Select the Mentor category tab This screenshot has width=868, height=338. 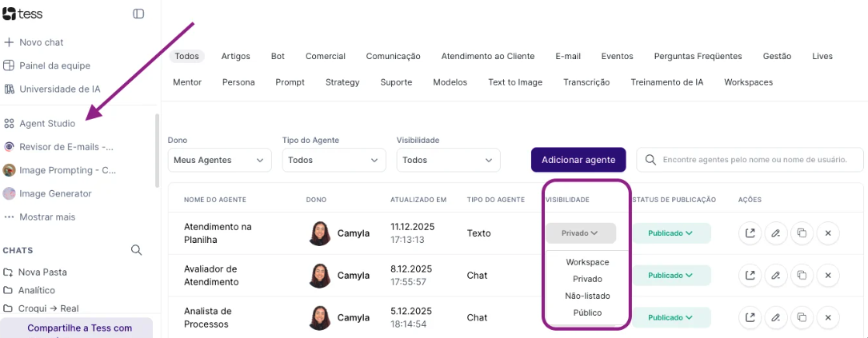pos(187,82)
